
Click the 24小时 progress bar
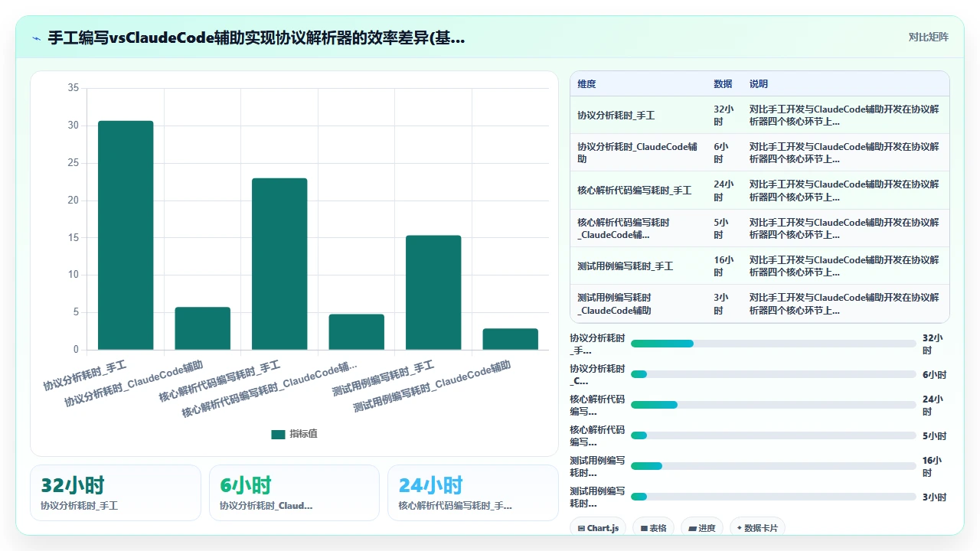(773, 405)
